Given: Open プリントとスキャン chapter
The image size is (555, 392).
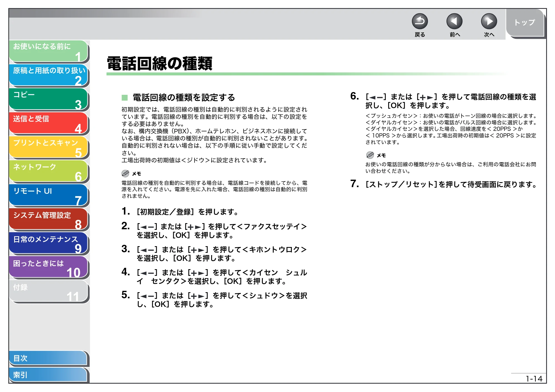Looking at the screenshot, I should tap(49, 147).
